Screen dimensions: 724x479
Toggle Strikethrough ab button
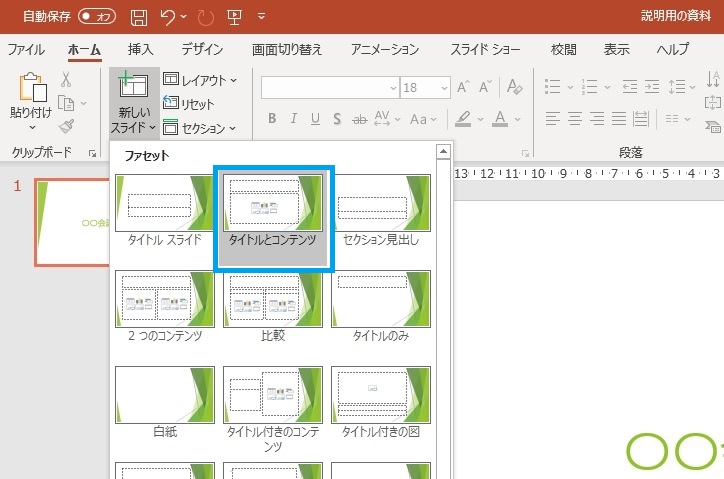[360, 120]
